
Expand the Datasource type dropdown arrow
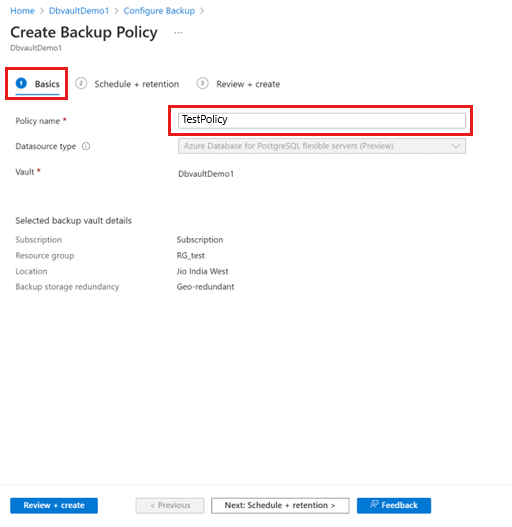(x=456, y=146)
